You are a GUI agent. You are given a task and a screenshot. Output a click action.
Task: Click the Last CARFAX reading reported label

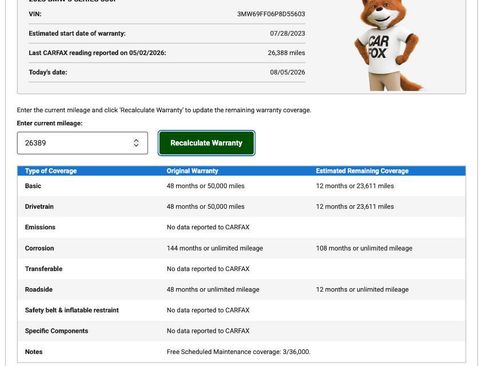[97, 53]
